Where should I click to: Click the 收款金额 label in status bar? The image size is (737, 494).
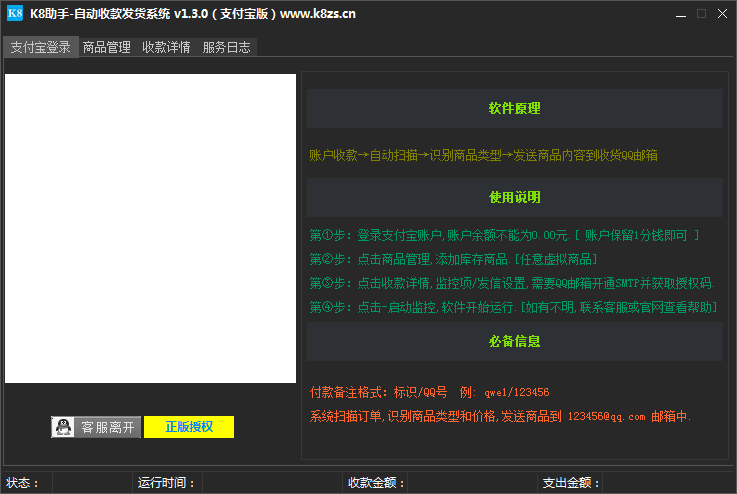click(376, 483)
